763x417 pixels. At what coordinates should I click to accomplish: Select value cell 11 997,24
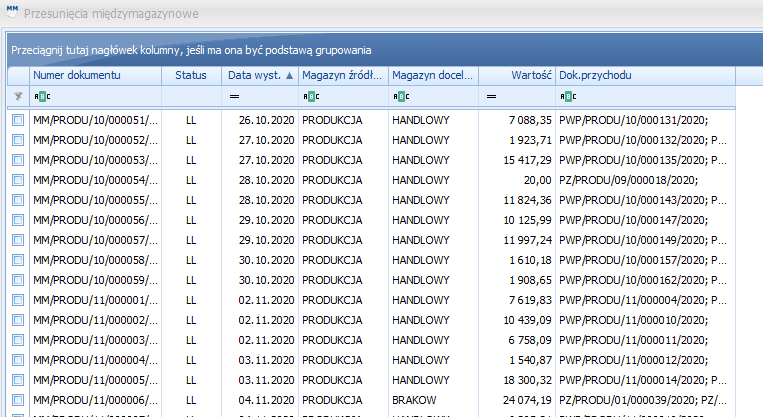coord(517,240)
